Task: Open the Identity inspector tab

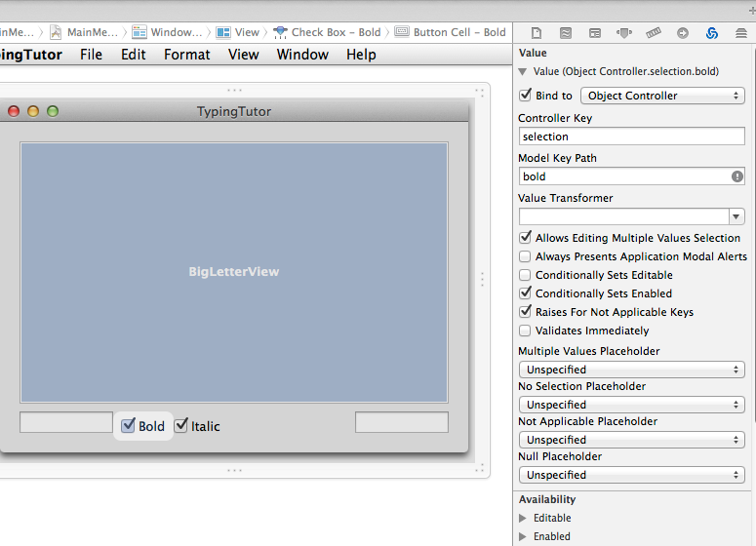Action: (x=595, y=33)
